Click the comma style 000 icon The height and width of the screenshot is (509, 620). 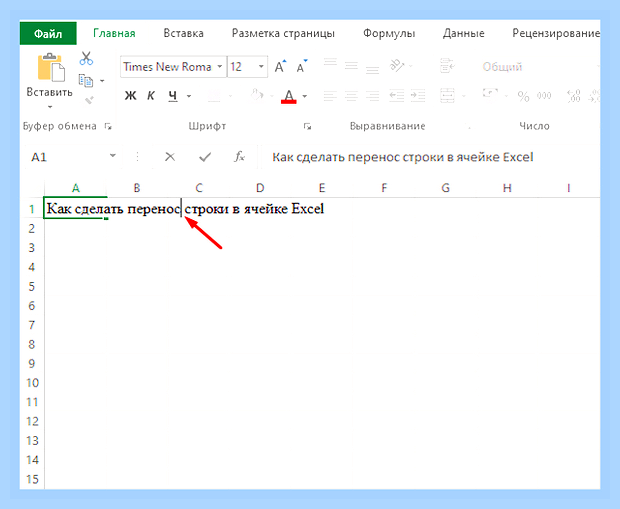tap(544, 96)
